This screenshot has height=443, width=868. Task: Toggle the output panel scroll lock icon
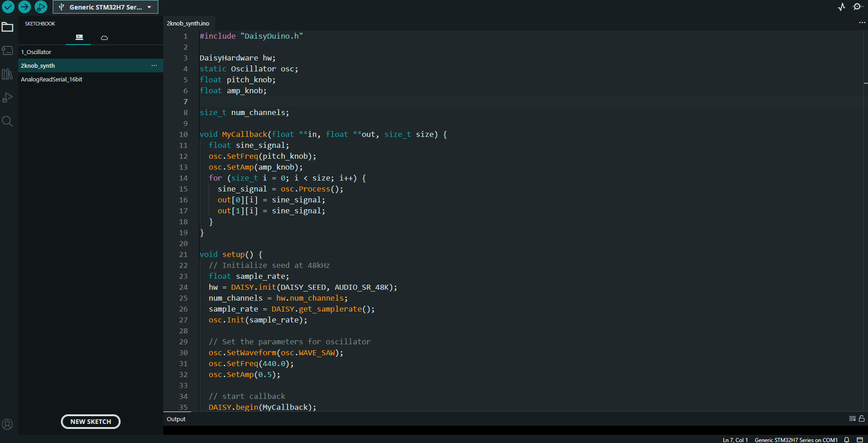pos(861,419)
